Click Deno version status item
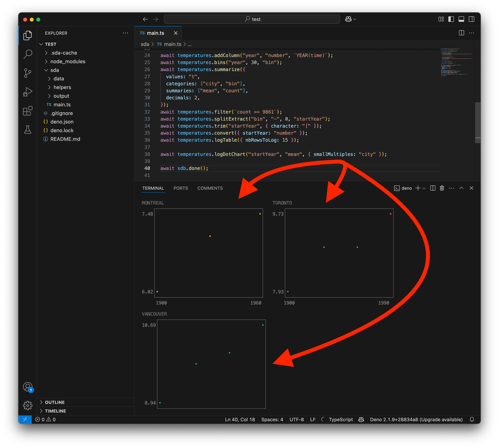Viewport: 499px width, 448px height. coord(416,419)
